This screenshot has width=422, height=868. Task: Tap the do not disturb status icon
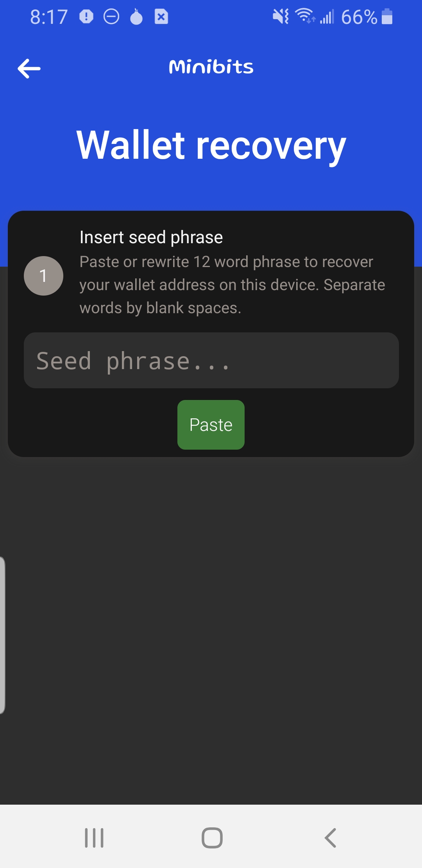(x=111, y=17)
